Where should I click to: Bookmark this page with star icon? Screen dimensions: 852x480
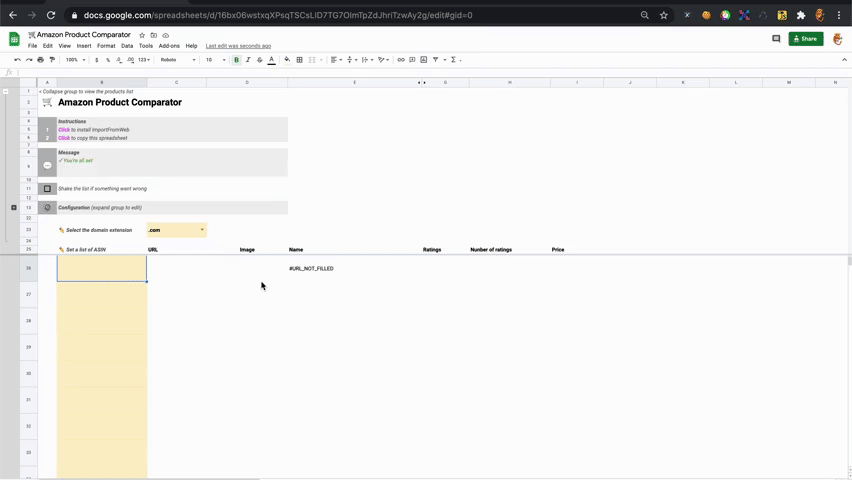(x=663, y=15)
